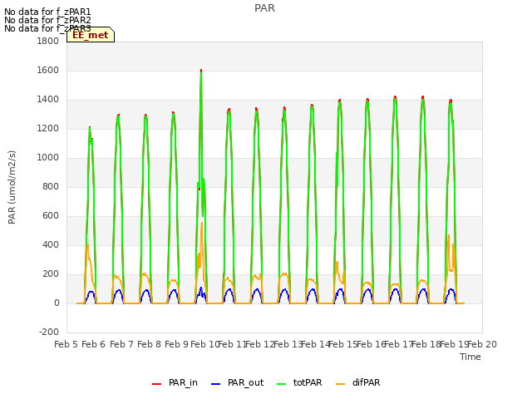Click 'No data for f_zPAR1' message
The image size is (532, 399).
click(47, 12)
